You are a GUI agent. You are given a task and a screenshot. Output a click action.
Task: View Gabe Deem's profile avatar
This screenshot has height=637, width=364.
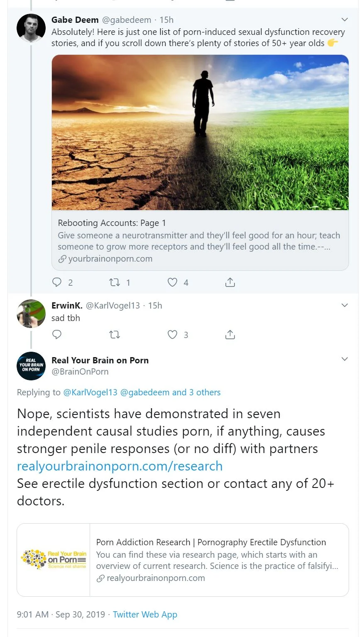pyautogui.click(x=31, y=28)
